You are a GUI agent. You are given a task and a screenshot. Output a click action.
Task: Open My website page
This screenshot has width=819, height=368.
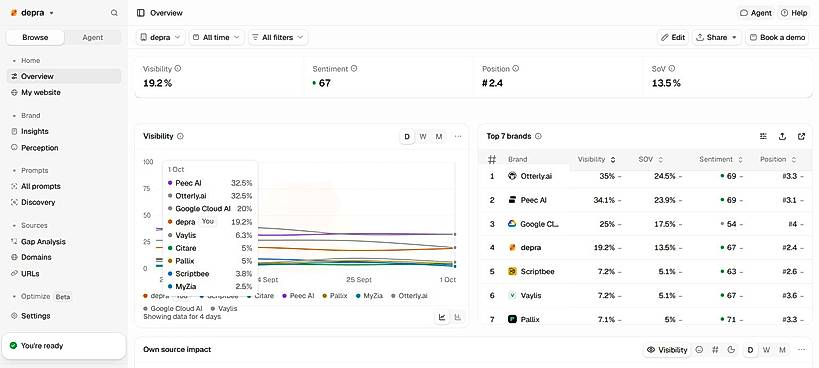tap(64, 92)
